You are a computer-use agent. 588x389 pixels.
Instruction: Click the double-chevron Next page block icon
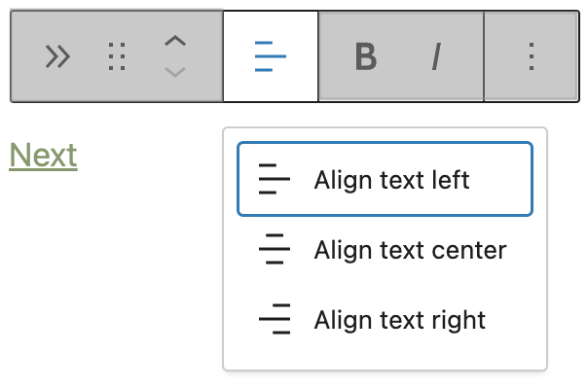(x=57, y=56)
